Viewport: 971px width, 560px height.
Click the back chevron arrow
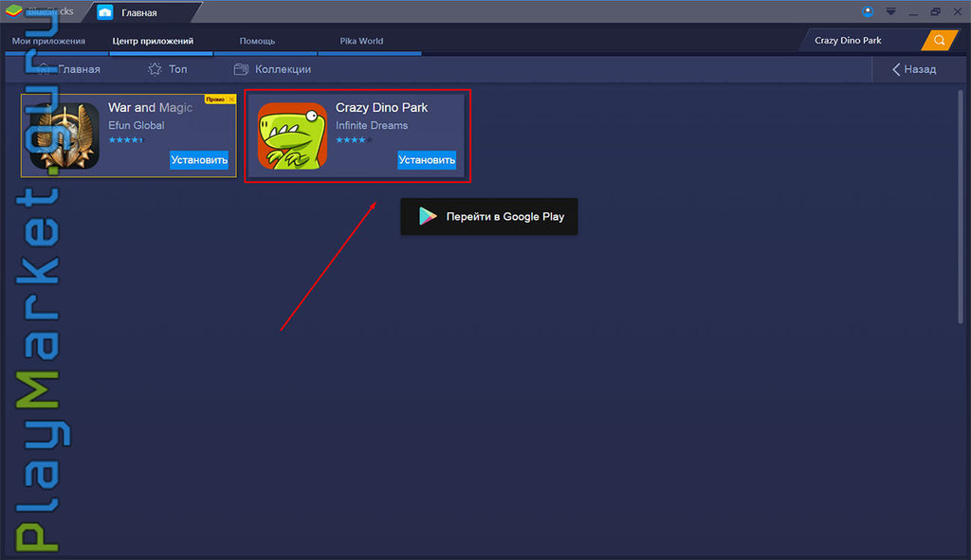click(895, 69)
